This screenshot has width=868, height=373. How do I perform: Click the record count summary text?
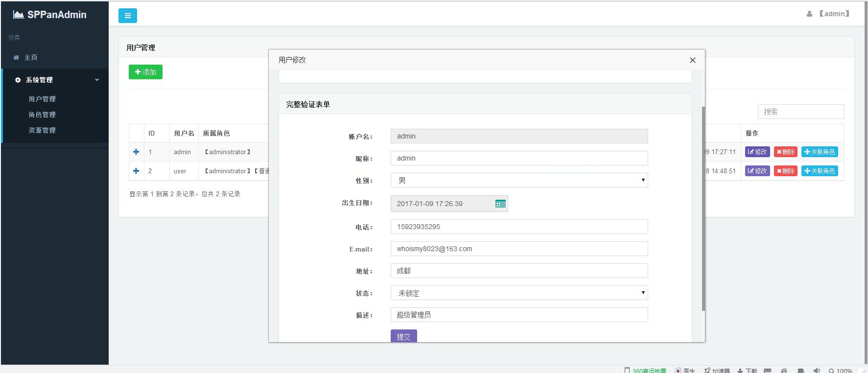[185, 194]
